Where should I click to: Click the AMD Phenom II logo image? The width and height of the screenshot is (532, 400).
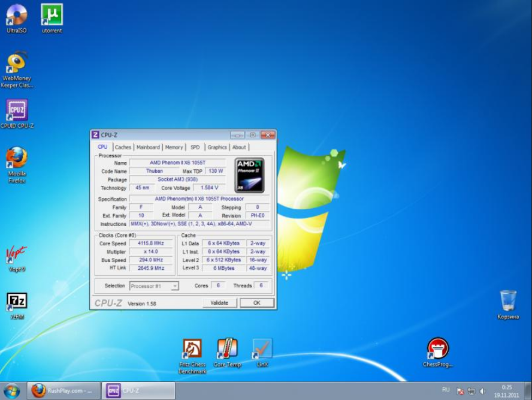(x=249, y=176)
